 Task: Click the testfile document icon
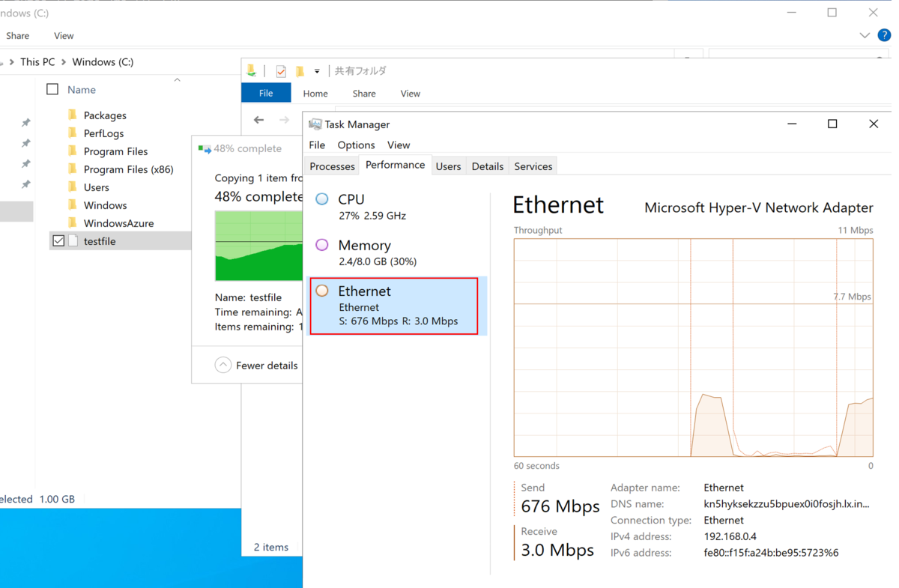click(73, 241)
